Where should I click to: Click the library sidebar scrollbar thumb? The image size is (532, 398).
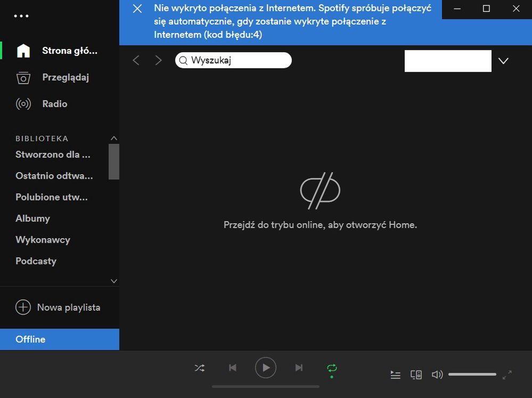113,161
